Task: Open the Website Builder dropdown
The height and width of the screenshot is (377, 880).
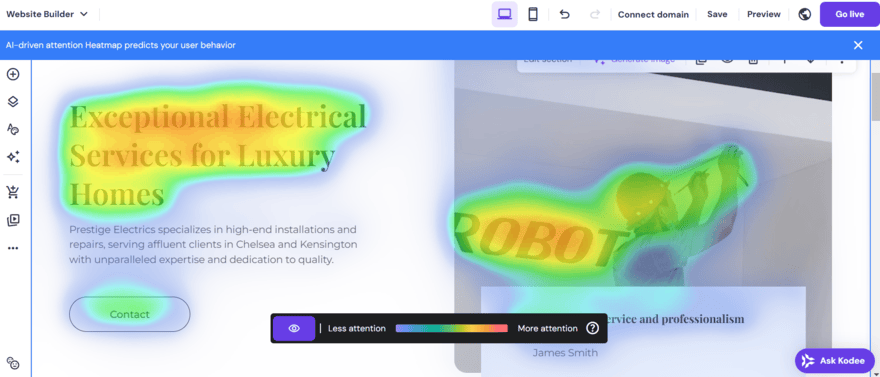Action: [x=47, y=14]
